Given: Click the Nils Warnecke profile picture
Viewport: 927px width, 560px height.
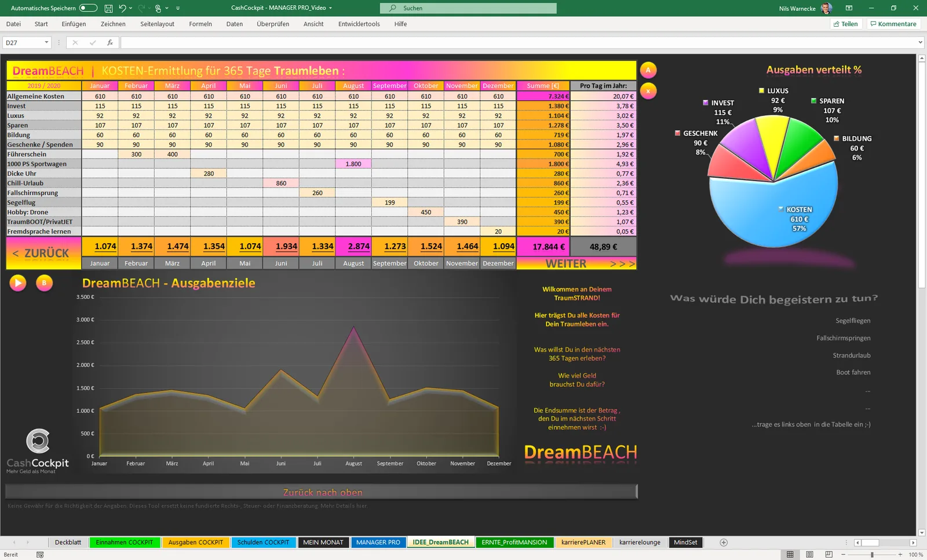Looking at the screenshot, I should [827, 8].
